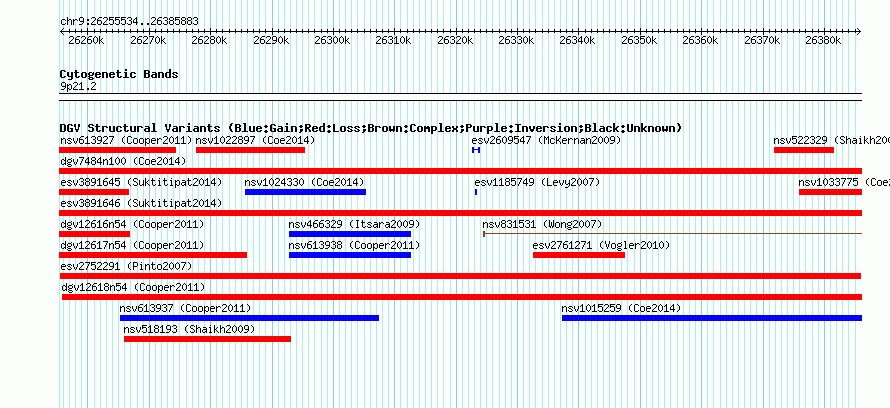Select the blue nsv613938 gain bar

[350, 255]
